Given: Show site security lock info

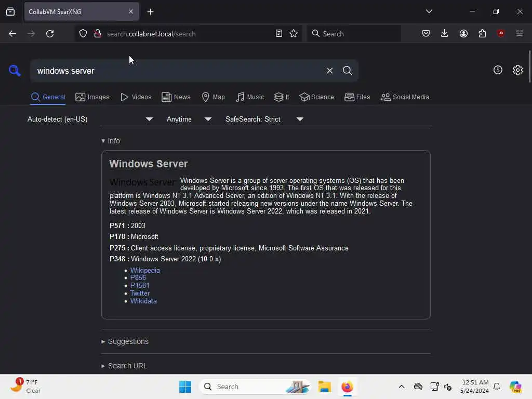Looking at the screenshot, I should point(98,34).
